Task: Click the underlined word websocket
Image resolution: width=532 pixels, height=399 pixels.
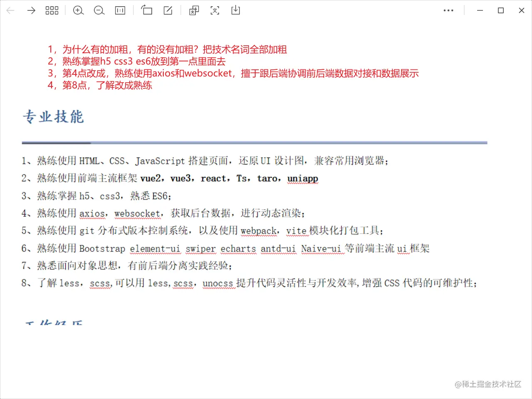Action: coord(137,213)
